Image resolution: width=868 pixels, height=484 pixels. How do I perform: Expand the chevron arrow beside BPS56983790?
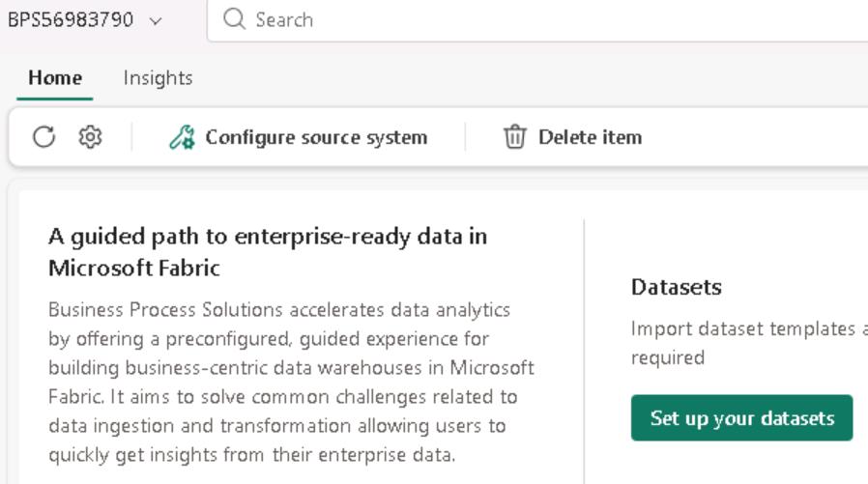click(x=157, y=20)
